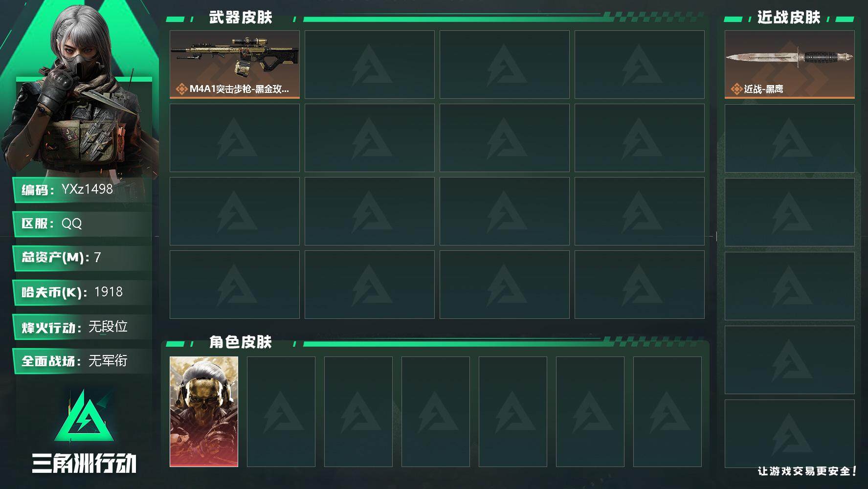Viewport: 868px width, 489px height.
Task: Select the 近战-黑鹰 melee knife skin
Action: (x=789, y=65)
